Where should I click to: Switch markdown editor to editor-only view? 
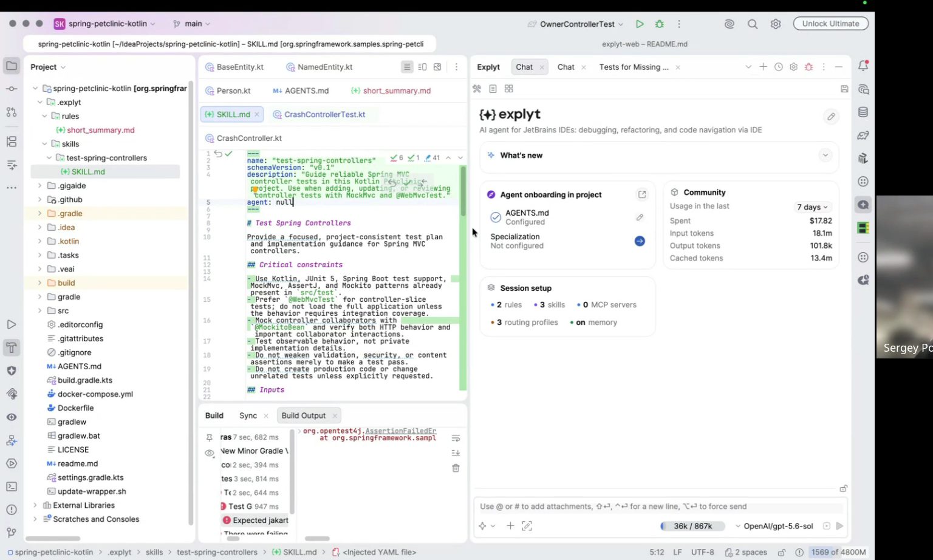click(407, 67)
